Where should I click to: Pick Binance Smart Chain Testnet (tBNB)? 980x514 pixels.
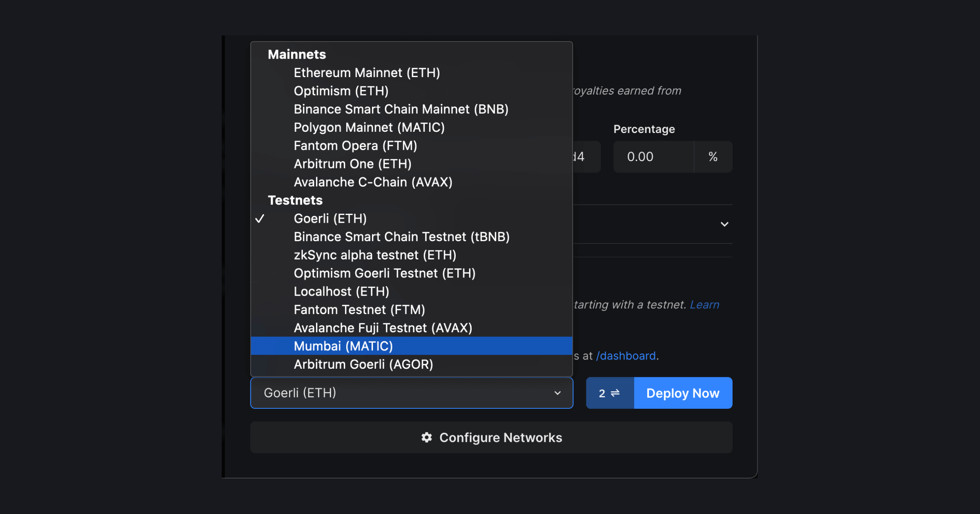(x=402, y=237)
